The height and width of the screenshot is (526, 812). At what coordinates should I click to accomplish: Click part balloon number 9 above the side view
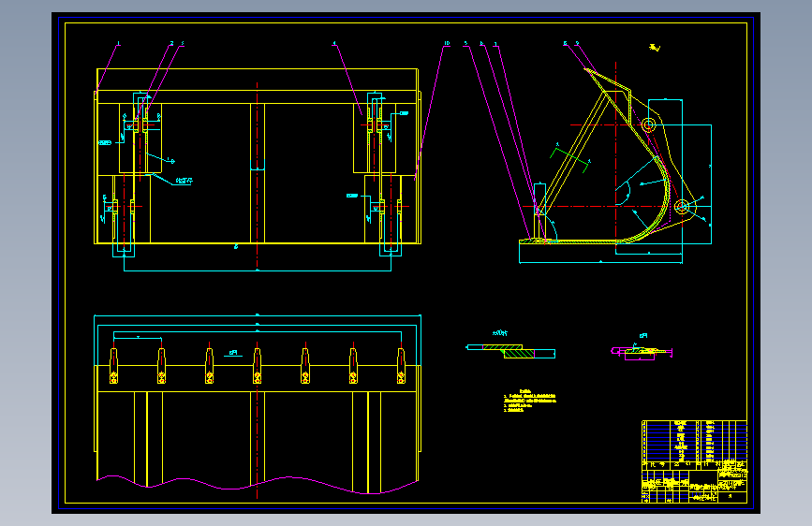click(578, 43)
